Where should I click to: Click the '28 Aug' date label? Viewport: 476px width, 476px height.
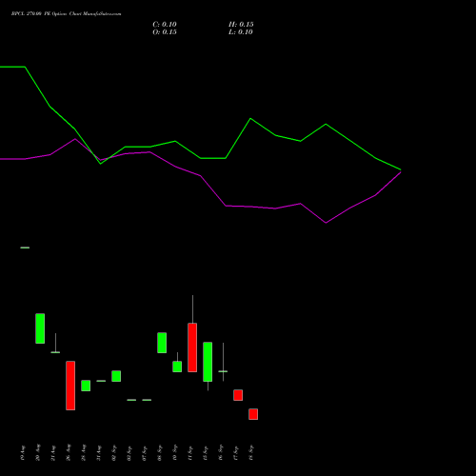(x=84, y=453)
